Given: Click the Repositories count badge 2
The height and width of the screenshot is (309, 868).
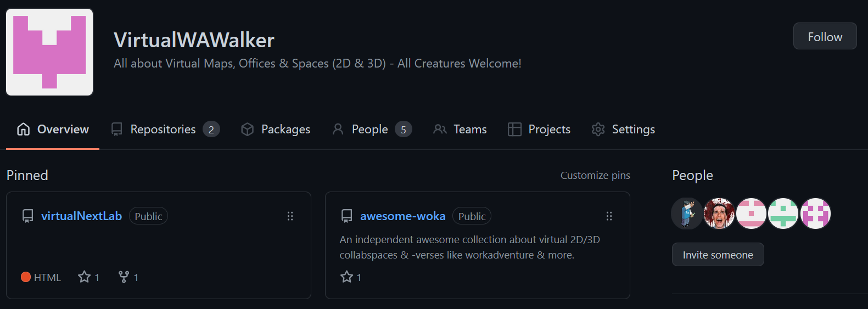Looking at the screenshot, I should [211, 130].
